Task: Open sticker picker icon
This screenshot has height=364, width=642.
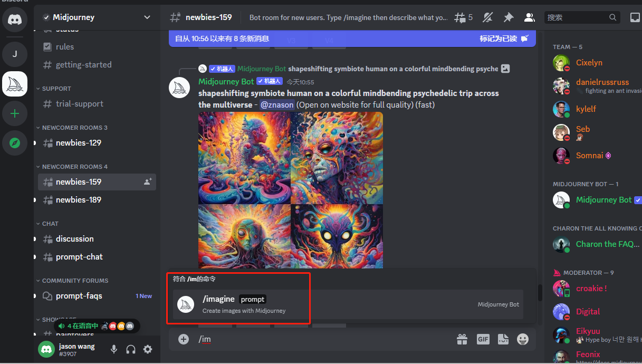Action: tap(503, 339)
